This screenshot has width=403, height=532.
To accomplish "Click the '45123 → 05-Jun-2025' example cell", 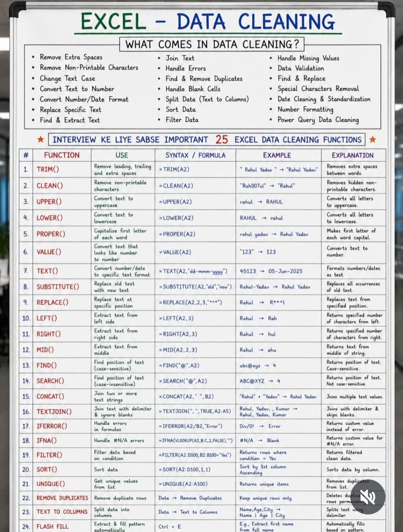I will click(278, 271).
